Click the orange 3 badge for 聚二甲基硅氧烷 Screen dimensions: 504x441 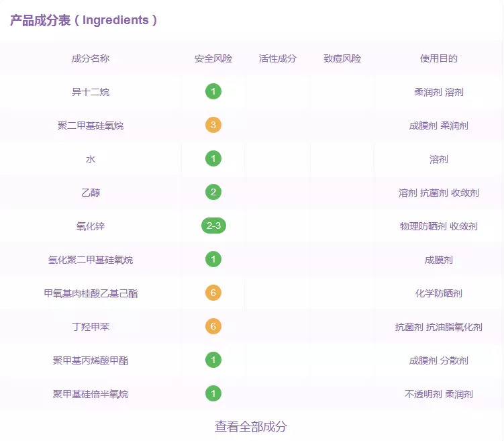pyautogui.click(x=213, y=125)
